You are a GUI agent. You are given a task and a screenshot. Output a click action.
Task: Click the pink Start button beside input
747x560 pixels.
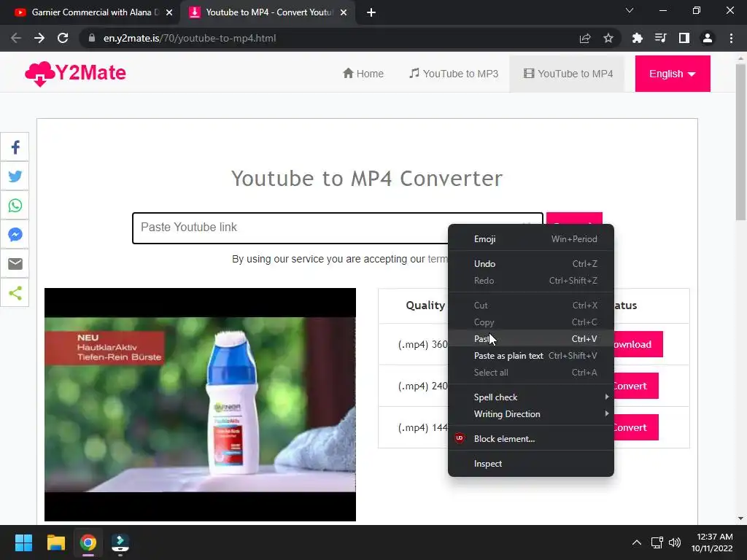pos(574,219)
